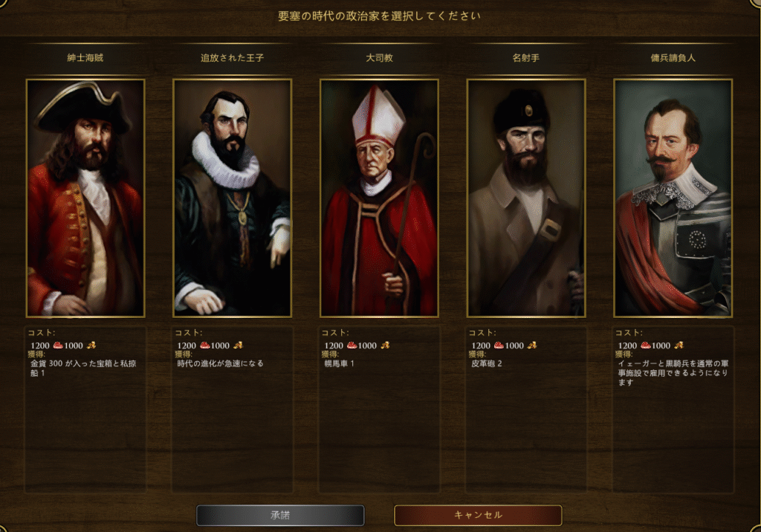Click food icon under 紳士海賊 cost

[x=58, y=345]
